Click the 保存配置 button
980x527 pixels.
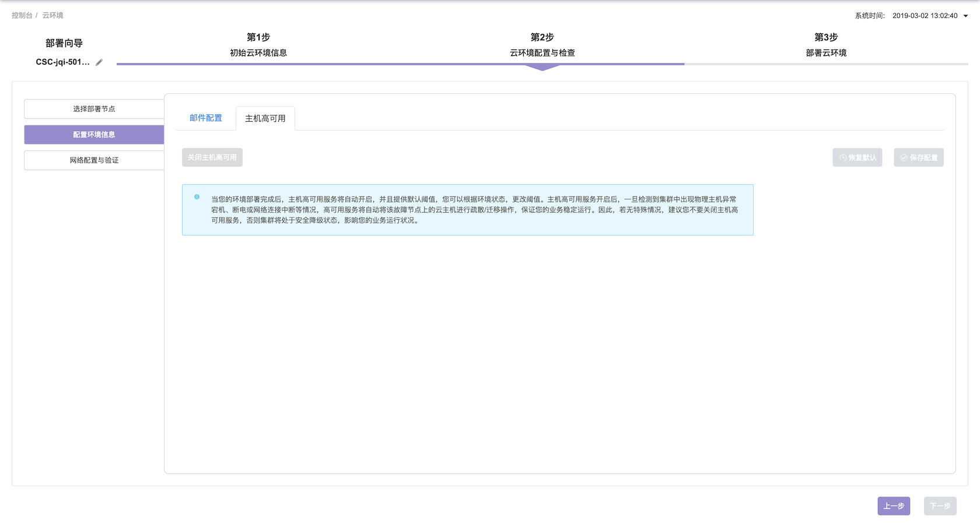point(918,158)
